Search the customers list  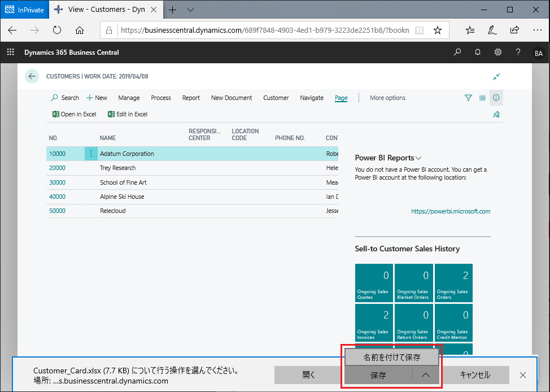(65, 98)
